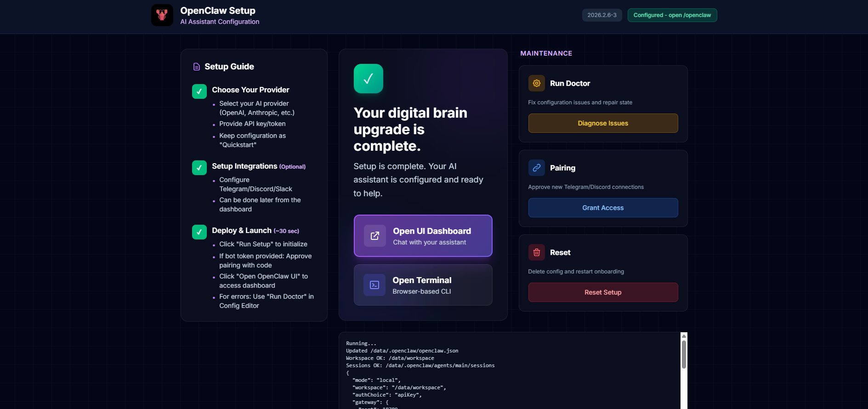Click the checkmark beside Choose Your Provider

point(199,91)
